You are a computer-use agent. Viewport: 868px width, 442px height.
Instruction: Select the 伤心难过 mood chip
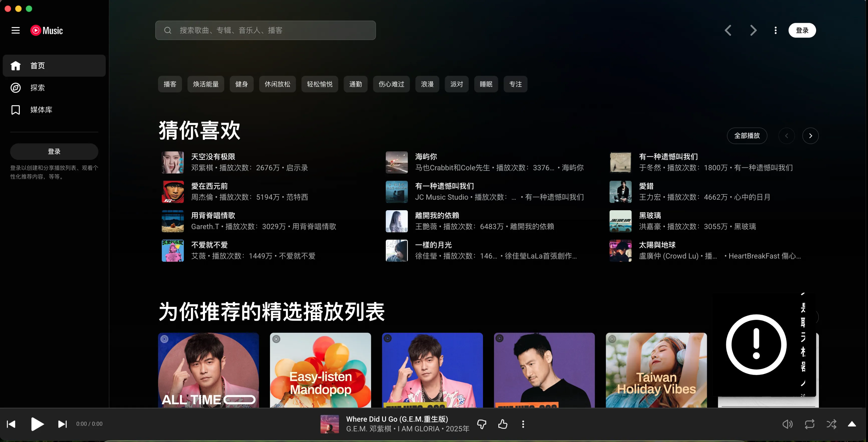pos(391,84)
